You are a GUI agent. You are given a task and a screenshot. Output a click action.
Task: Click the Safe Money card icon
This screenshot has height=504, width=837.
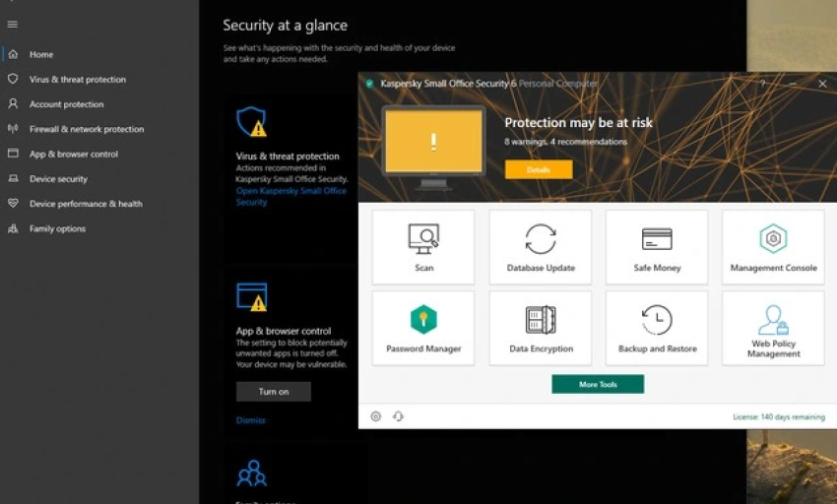[657, 239]
